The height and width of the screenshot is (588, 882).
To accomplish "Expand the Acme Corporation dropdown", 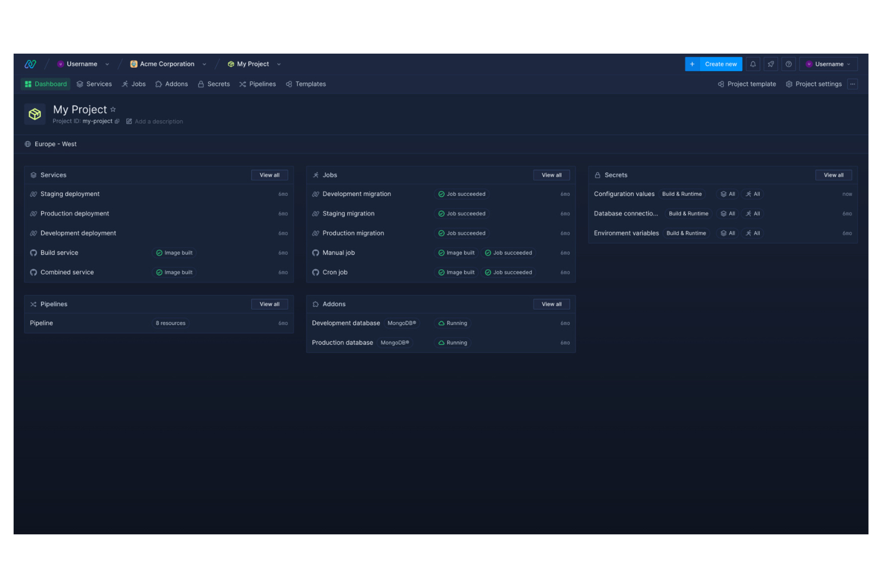I will click(x=205, y=64).
